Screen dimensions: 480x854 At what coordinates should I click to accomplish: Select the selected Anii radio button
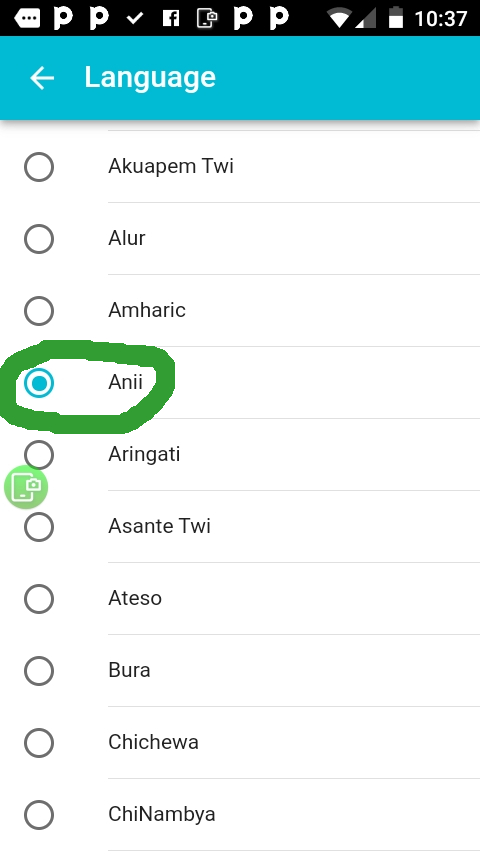click(39, 383)
